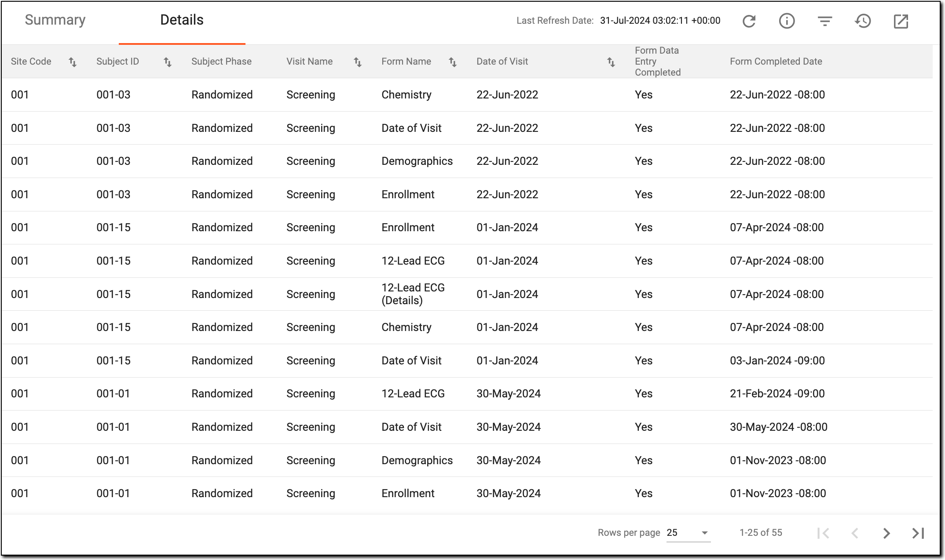945x560 pixels.
Task: Sort by Subject ID column arrows
Action: pyautogui.click(x=168, y=62)
